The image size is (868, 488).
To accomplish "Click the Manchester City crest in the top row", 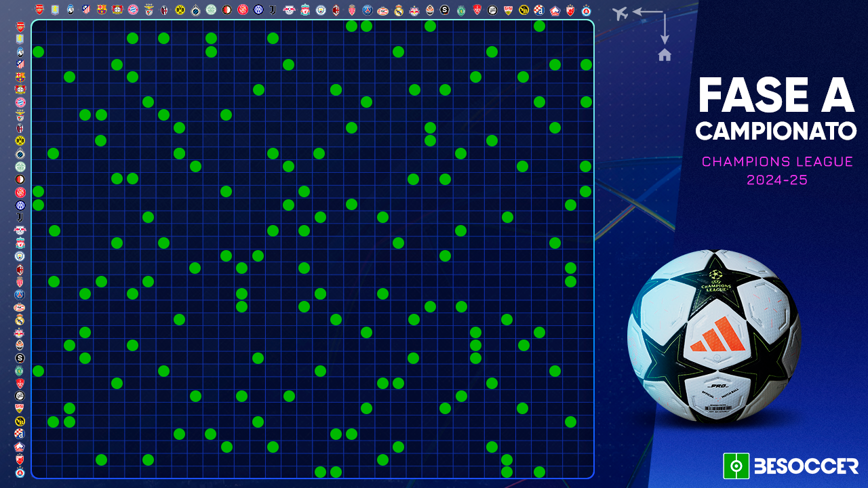I will pyautogui.click(x=321, y=9).
